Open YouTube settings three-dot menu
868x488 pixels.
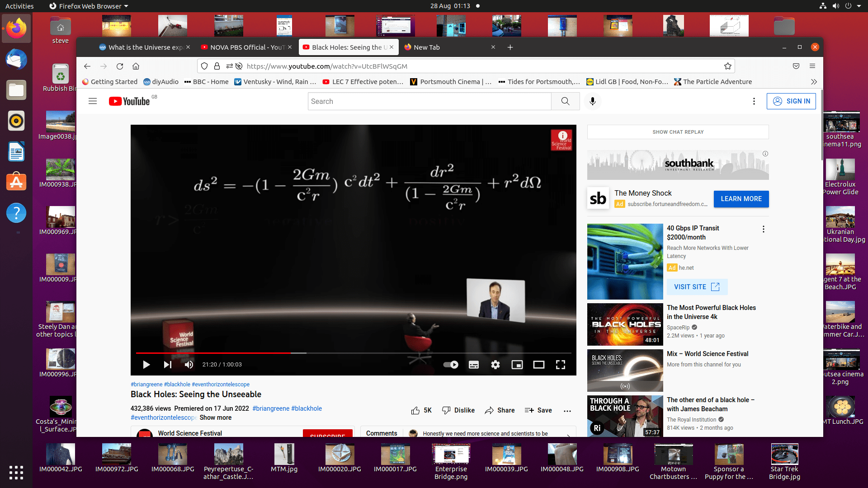point(754,101)
